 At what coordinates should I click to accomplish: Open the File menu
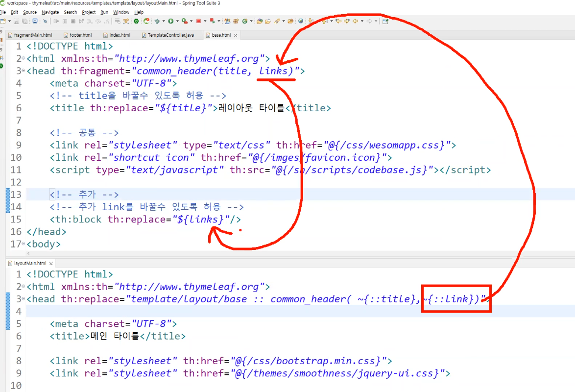pos(3,12)
